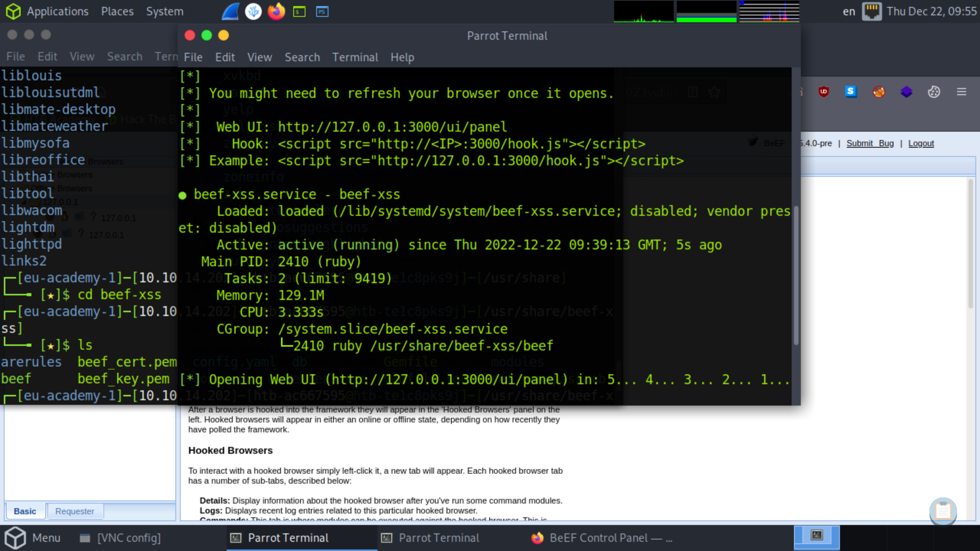Switch keyboard layout via the en indicator

click(848, 11)
